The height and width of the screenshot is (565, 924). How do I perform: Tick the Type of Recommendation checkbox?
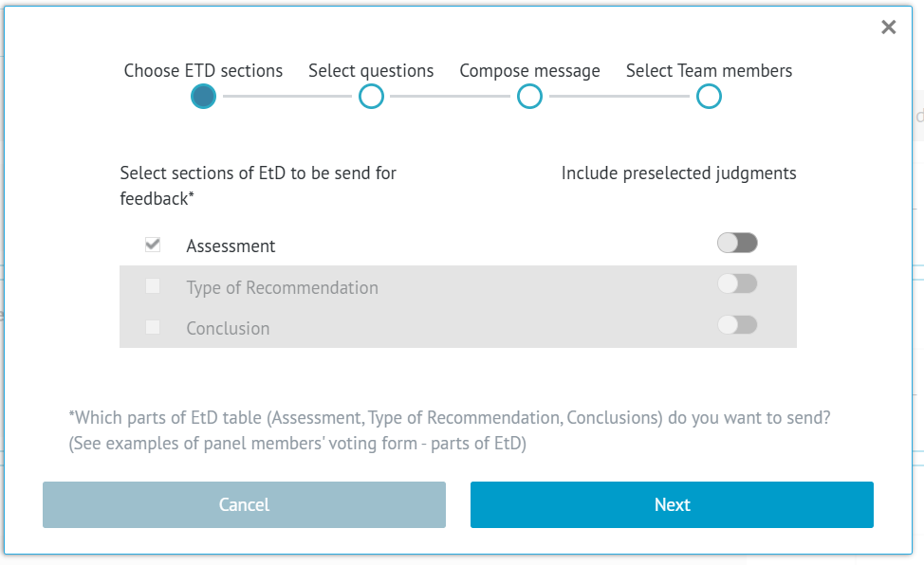click(x=153, y=286)
